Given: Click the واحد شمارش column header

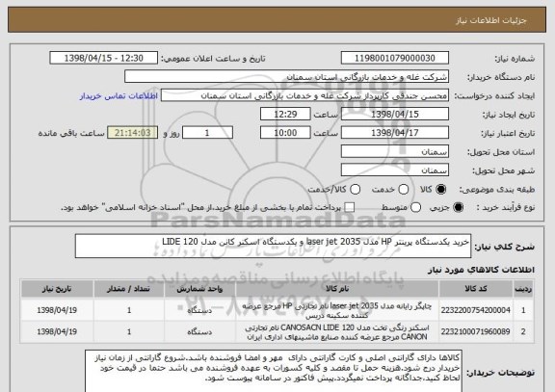Looking at the screenshot, I should [x=199, y=289].
